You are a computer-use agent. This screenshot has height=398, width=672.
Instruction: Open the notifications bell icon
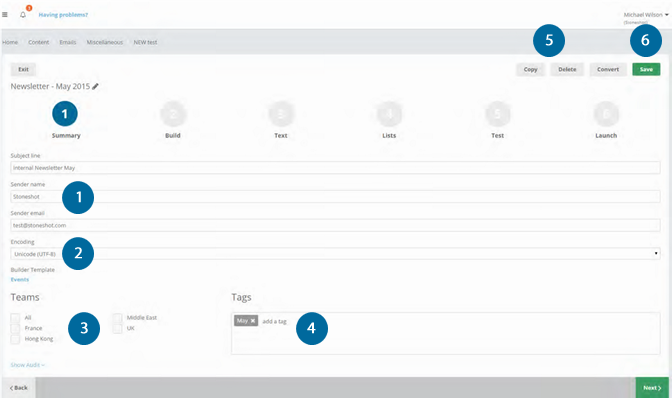point(23,15)
